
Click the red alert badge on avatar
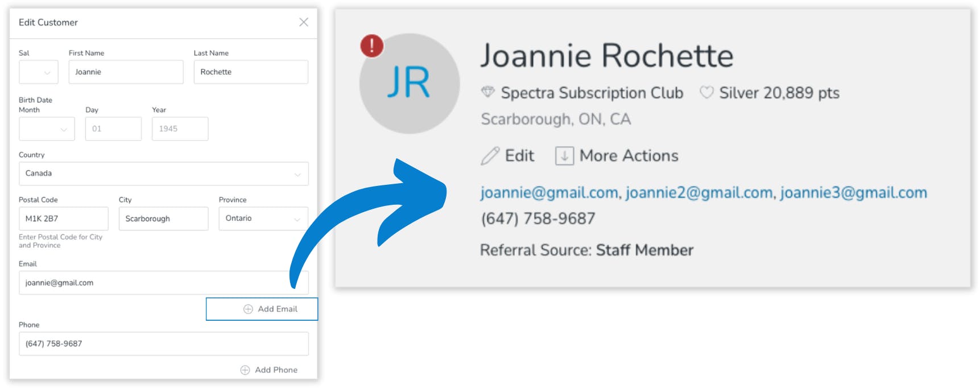[x=372, y=45]
